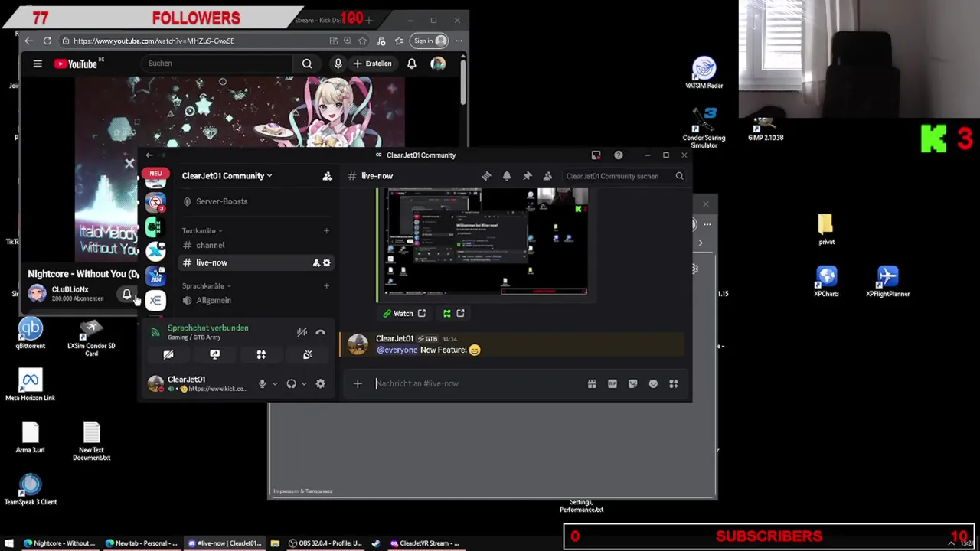Click the @everyone mention in message
The height and width of the screenshot is (551, 980).
397,350
